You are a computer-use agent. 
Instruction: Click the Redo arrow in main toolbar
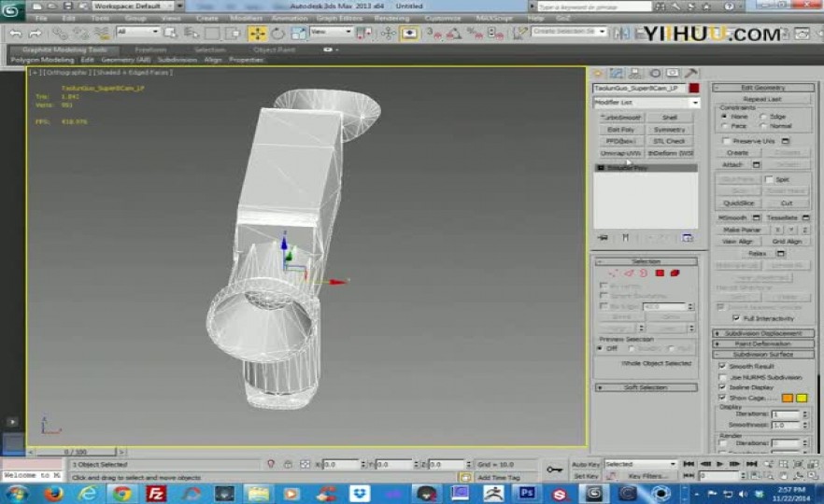(x=36, y=35)
